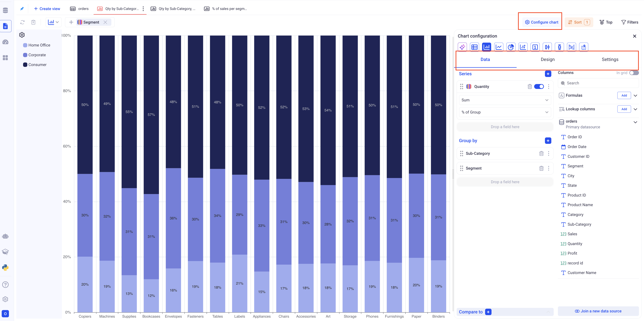Choose the line chart type icon
Viewport: 644px width, 321px height.
[x=499, y=47]
